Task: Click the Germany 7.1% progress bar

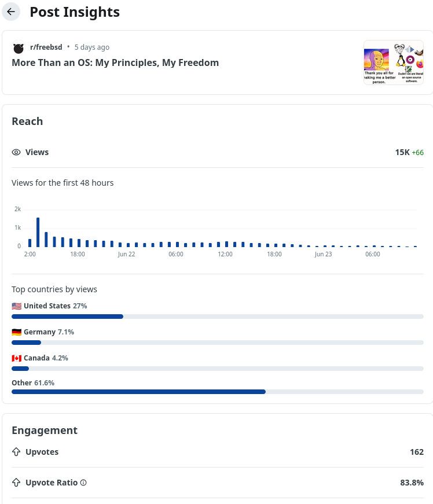Action: click(x=217, y=343)
